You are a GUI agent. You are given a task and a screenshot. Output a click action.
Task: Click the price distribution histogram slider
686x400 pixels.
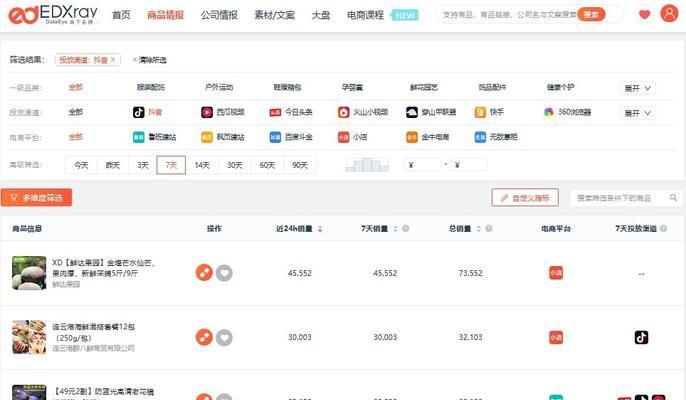(367, 165)
